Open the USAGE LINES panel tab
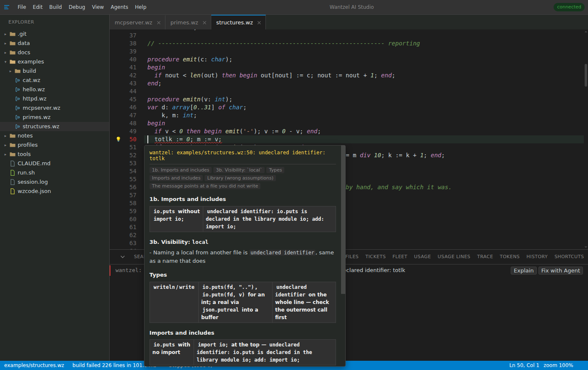This screenshot has height=370, width=588. click(454, 256)
